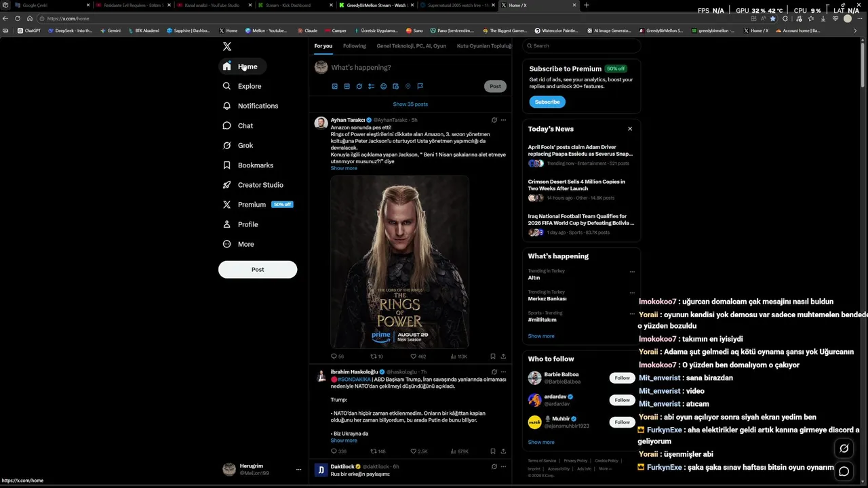The image size is (868, 488).
Task: Click the X logo above Home
Action: pos(227,47)
